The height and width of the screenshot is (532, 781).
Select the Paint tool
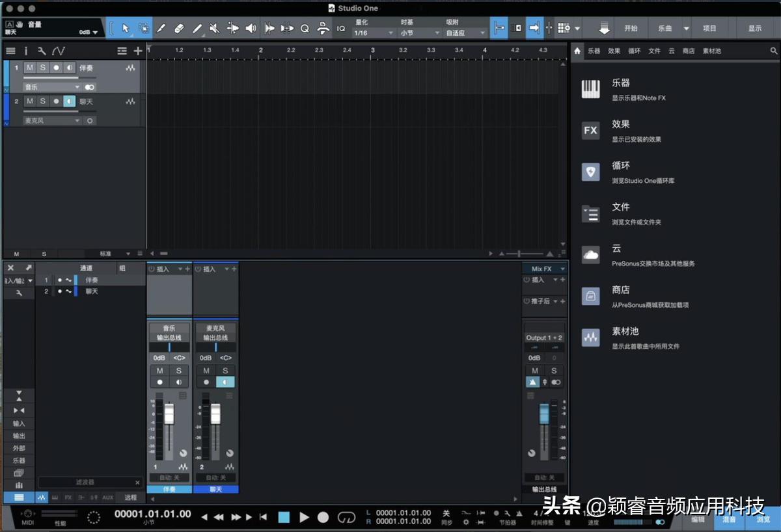point(161,28)
